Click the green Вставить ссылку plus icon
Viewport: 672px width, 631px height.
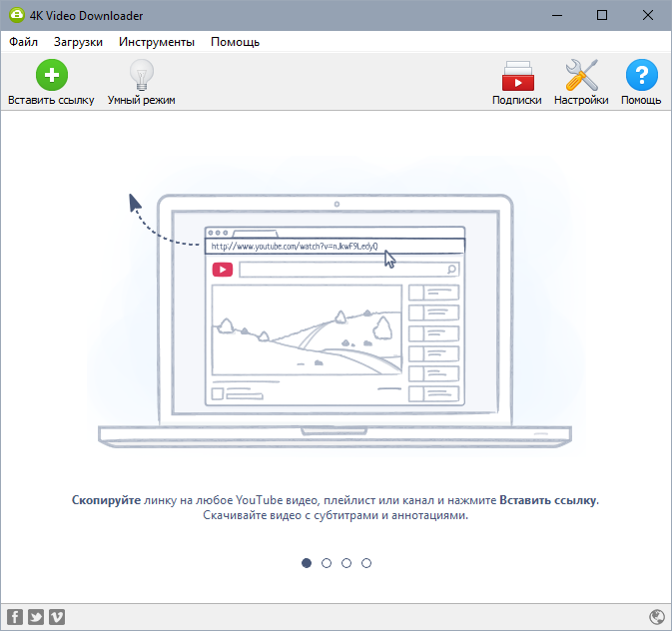click(x=52, y=75)
